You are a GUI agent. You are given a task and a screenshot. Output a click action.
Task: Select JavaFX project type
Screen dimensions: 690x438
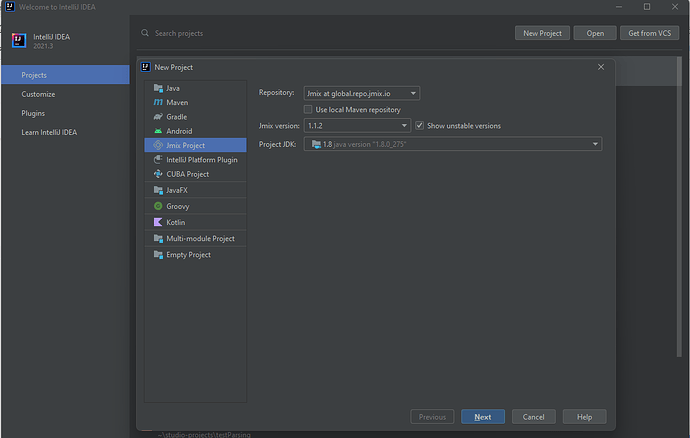tap(195, 190)
